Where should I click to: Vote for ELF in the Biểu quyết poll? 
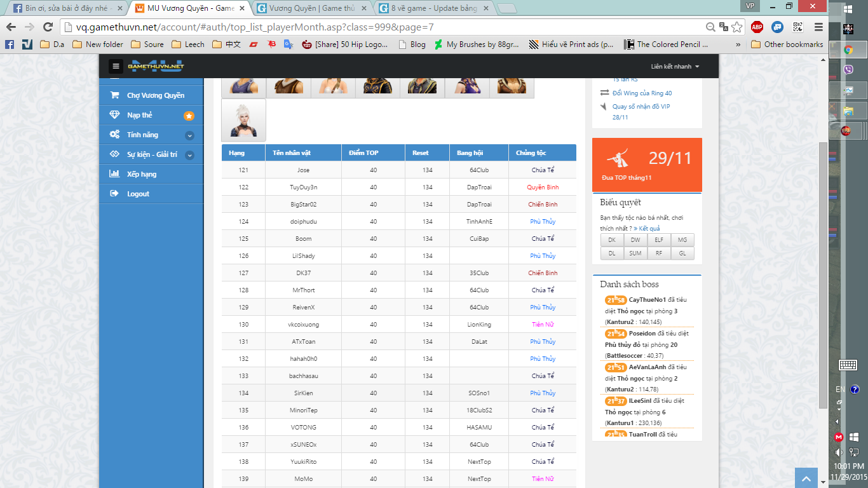(659, 240)
